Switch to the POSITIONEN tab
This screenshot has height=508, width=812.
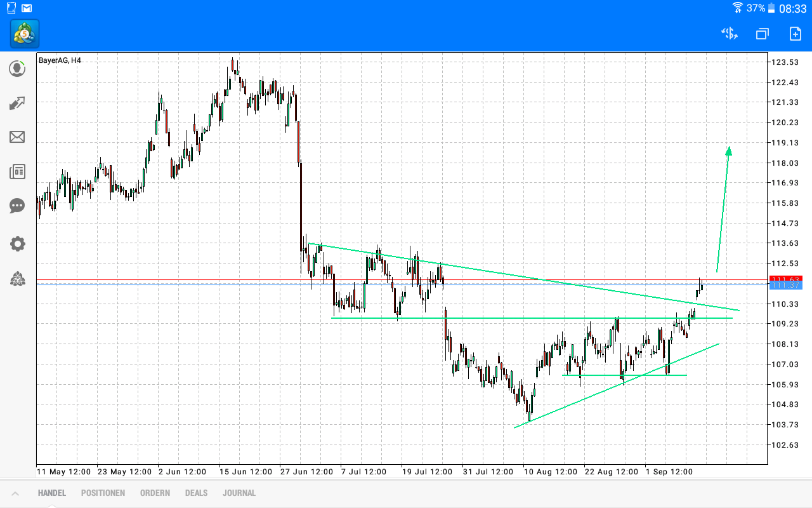[x=103, y=493]
